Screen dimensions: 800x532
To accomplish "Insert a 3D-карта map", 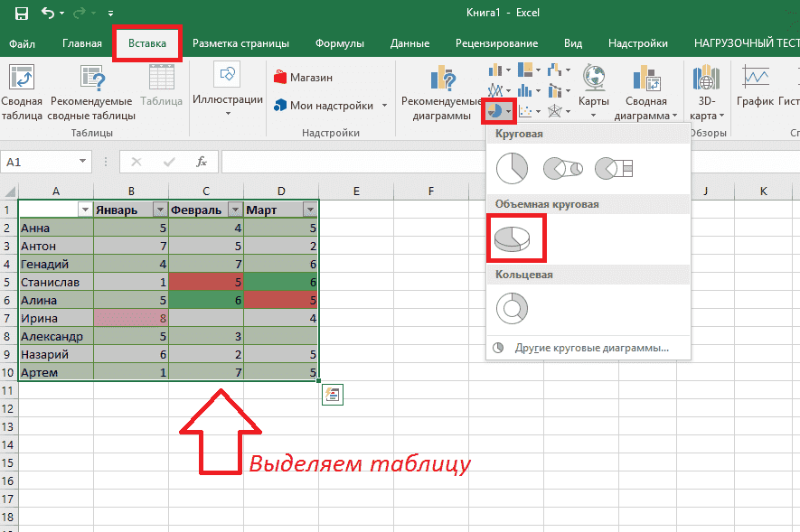I will (x=708, y=86).
